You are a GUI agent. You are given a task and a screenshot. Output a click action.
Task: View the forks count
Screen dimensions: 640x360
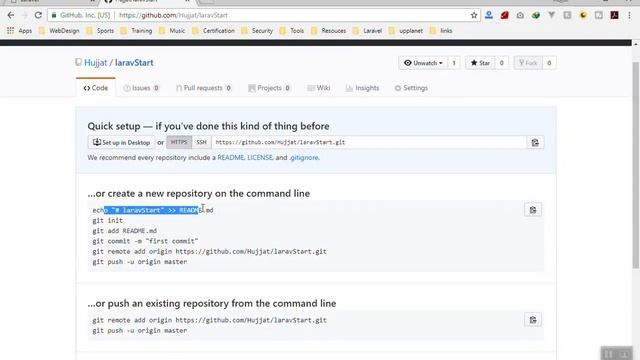point(549,63)
